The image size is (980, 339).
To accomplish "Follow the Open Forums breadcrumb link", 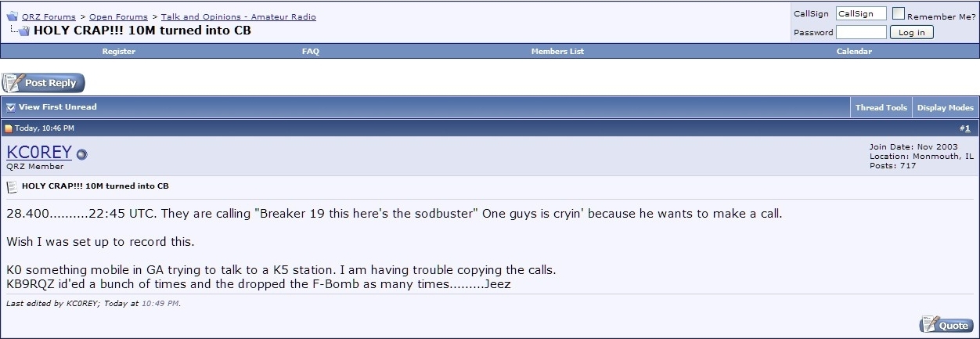I will tap(118, 16).
